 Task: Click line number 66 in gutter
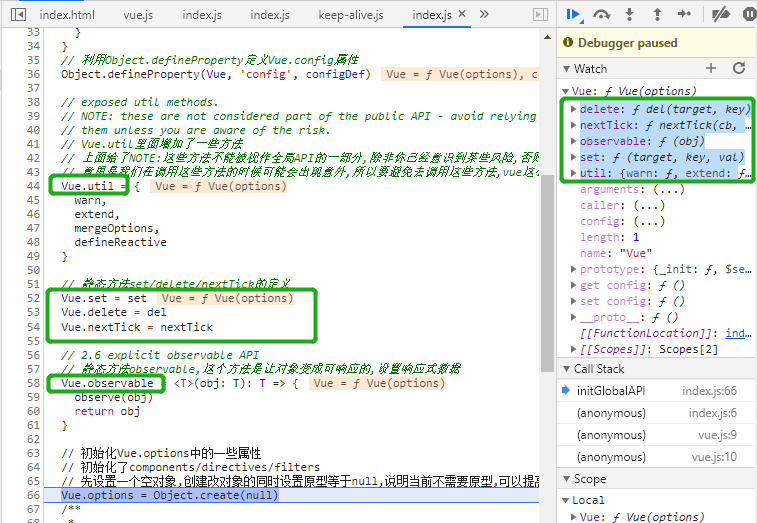[33, 495]
